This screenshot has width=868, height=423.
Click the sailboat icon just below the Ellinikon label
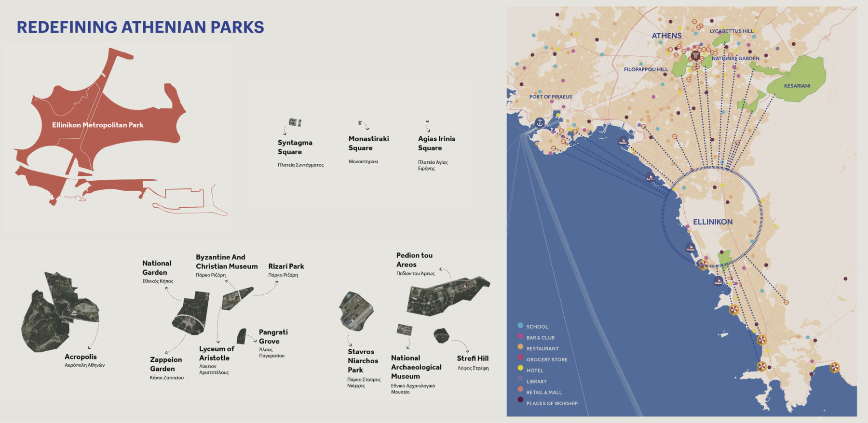(x=691, y=248)
